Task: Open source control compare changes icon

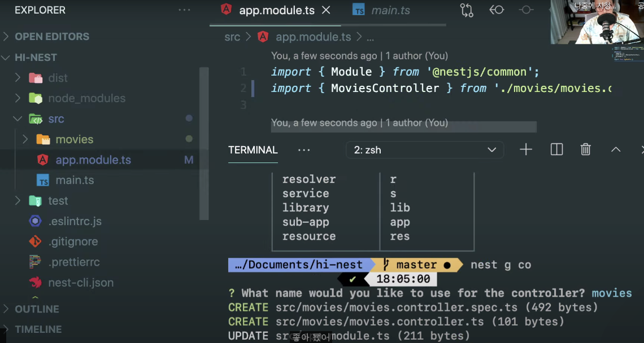Action: (467, 10)
